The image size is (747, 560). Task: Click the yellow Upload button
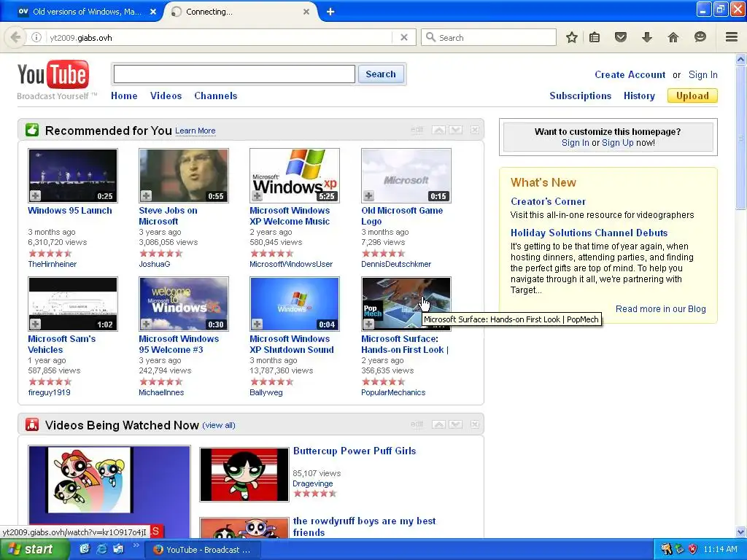(692, 96)
